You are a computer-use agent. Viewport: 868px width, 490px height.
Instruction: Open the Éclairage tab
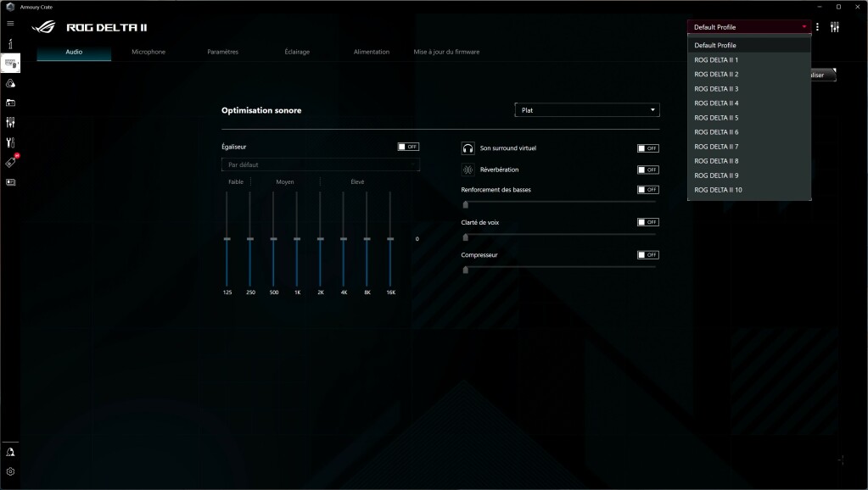297,52
